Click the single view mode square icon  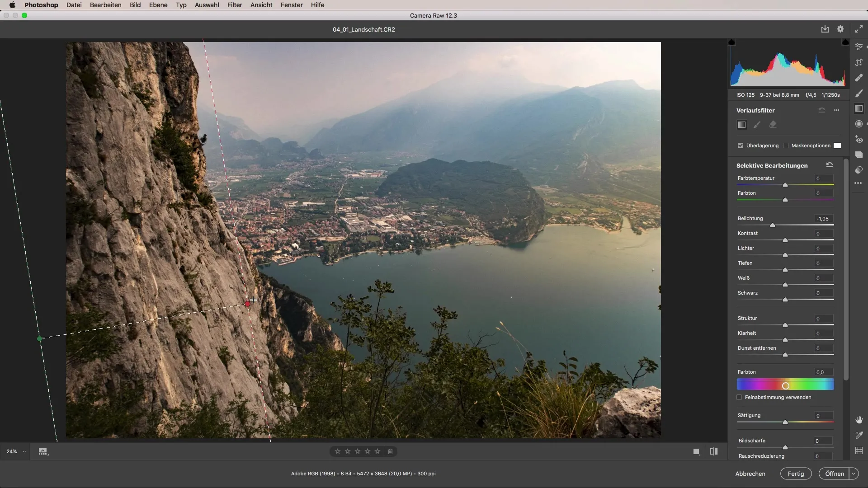[697, 451]
